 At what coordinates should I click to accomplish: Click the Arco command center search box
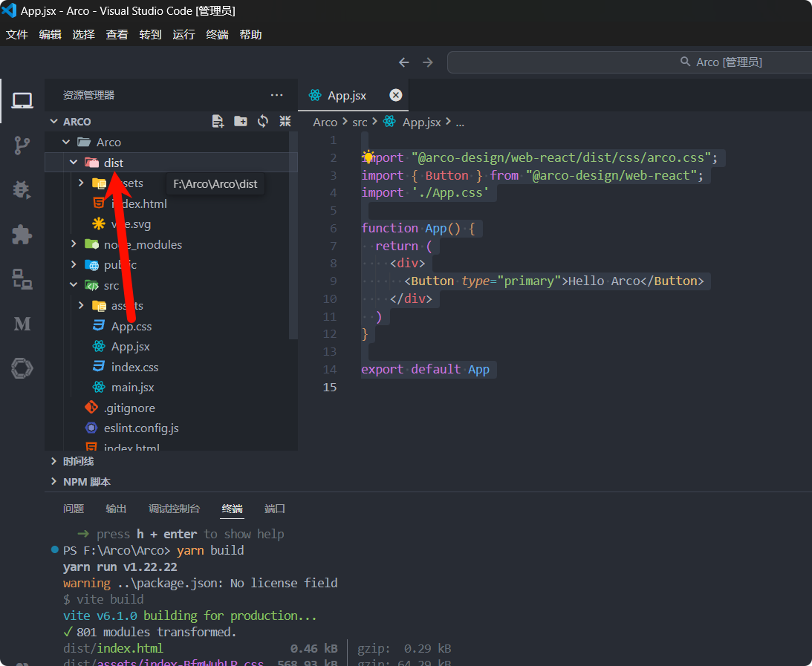(x=629, y=62)
